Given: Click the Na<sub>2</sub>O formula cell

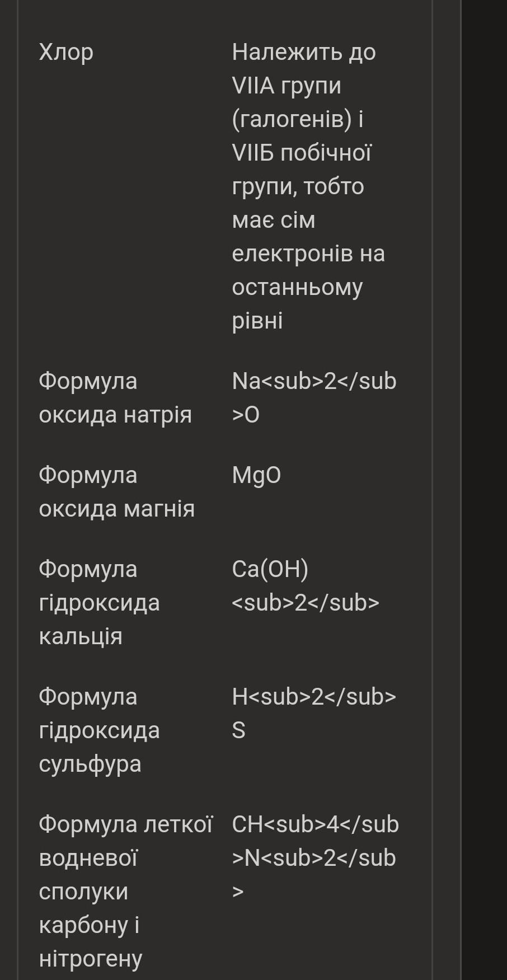Looking at the screenshot, I should [x=314, y=398].
